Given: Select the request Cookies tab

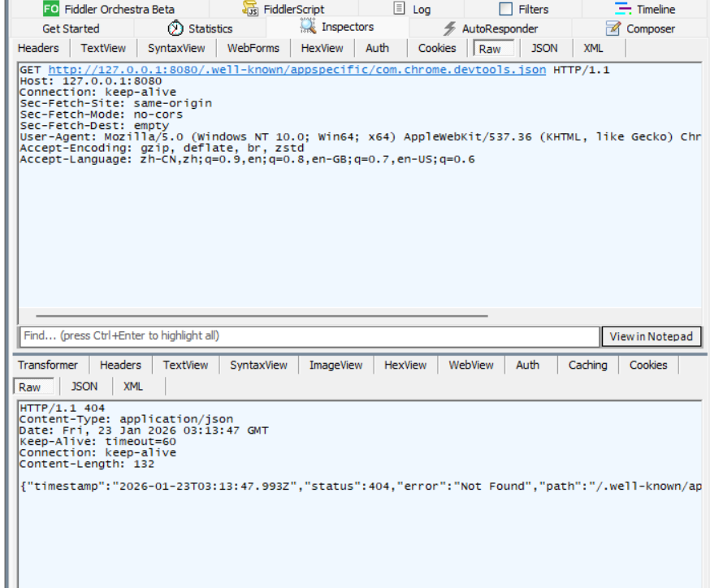Looking at the screenshot, I should [x=437, y=48].
